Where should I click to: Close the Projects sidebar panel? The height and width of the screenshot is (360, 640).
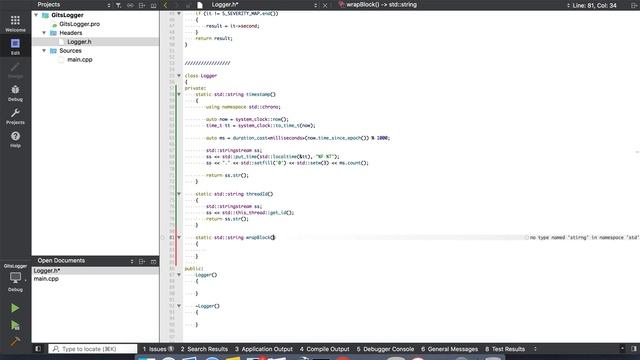pyautogui.click(x=153, y=5)
